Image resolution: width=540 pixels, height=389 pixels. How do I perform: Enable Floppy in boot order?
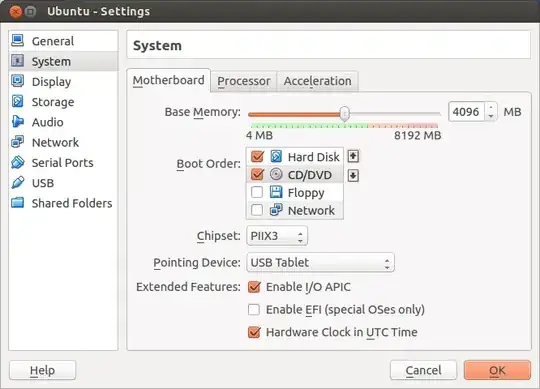tap(257, 192)
